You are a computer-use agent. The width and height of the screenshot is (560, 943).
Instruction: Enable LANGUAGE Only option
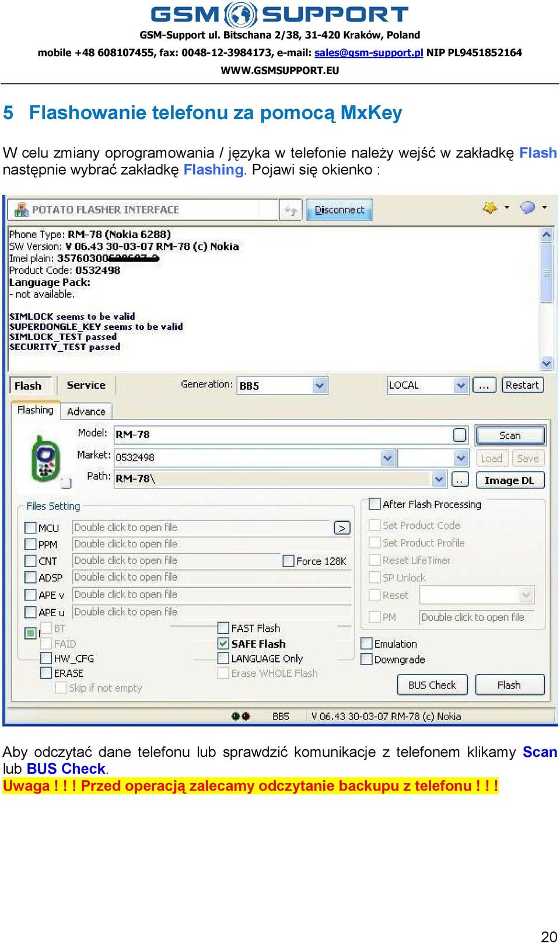pyautogui.click(x=223, y=658)
